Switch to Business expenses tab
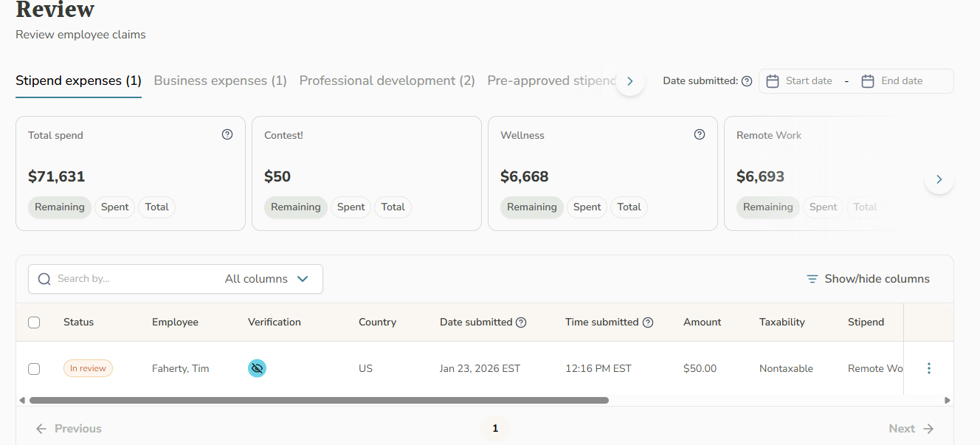 coord(220,81)
